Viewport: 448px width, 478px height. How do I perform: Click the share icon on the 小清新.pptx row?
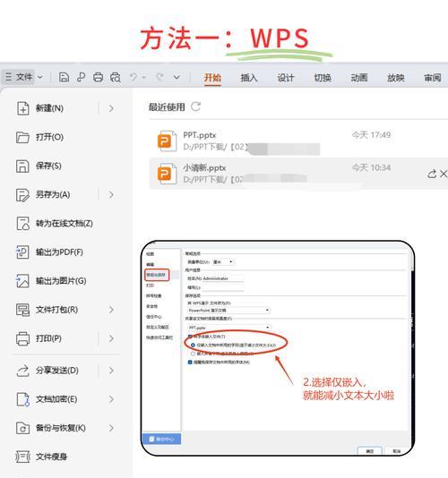tap(432, 174)
